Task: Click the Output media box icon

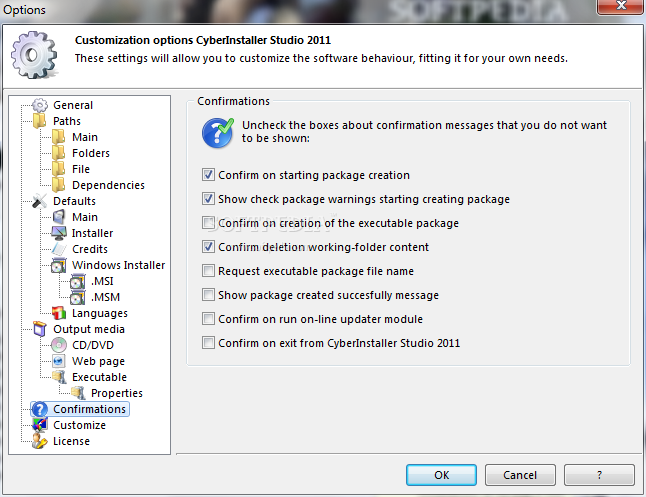Action: [x=40, y=329]
